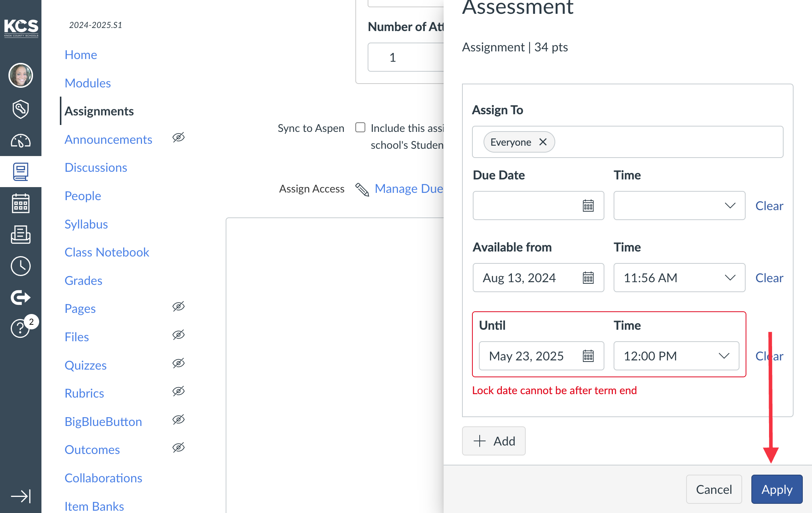Open the Dashboard gauge icon

[x=21, y=141]
